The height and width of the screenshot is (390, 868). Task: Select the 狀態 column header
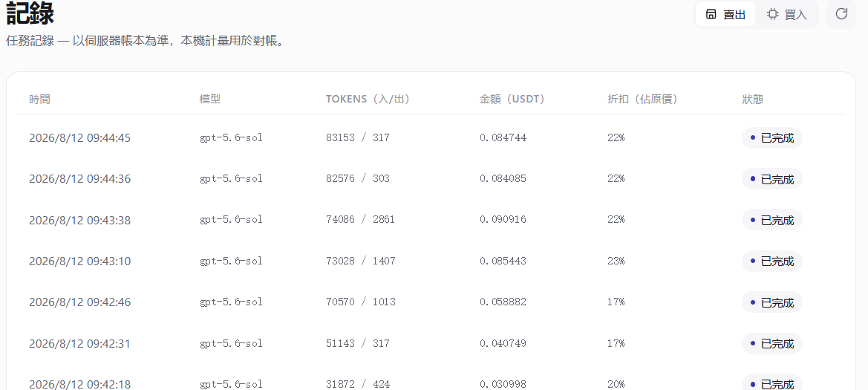point(753,100)
